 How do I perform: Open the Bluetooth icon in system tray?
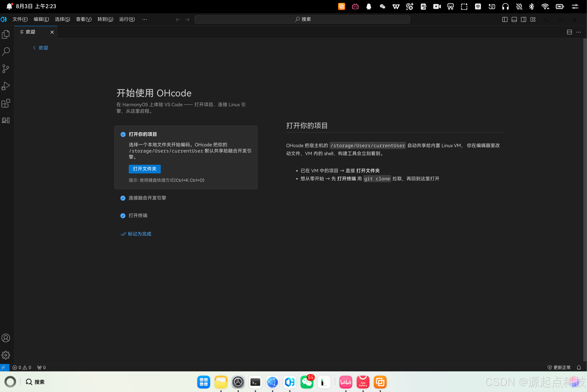point(532,7)
